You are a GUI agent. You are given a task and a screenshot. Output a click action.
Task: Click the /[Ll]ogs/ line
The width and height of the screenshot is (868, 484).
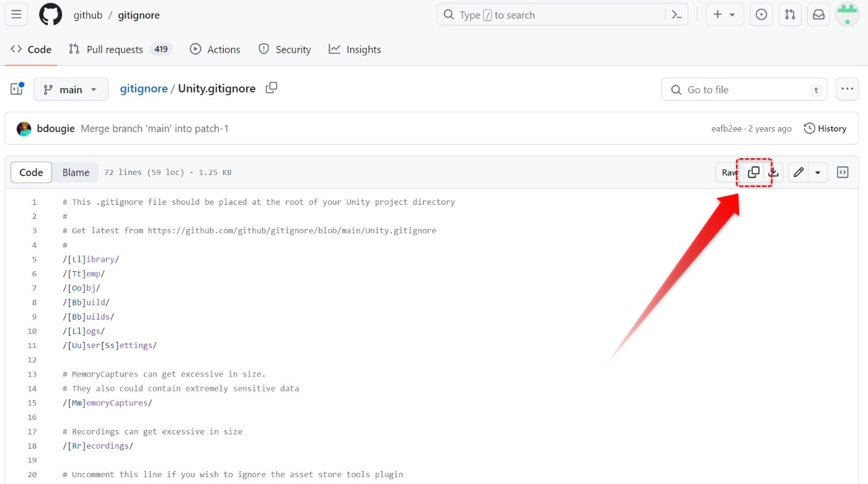pos(84,331)
